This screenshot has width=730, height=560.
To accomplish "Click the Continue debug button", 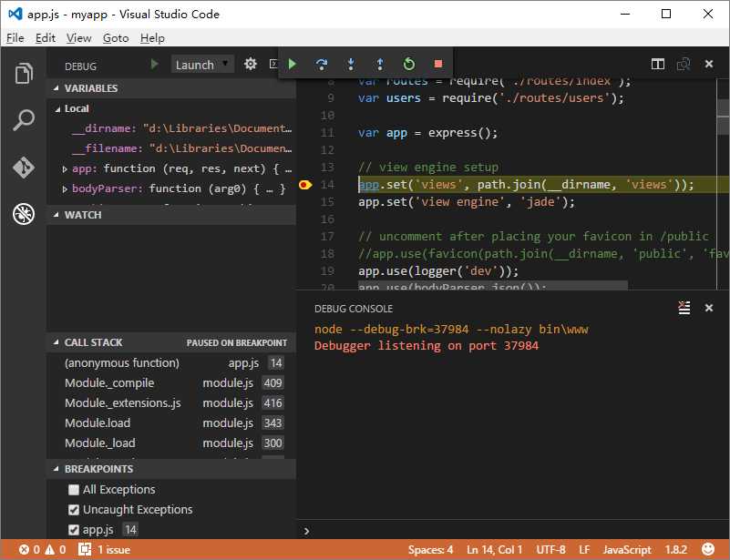I will 293,64.
